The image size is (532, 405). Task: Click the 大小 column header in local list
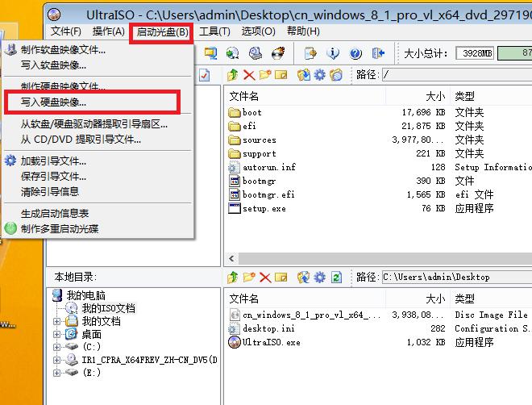point(434,299)
